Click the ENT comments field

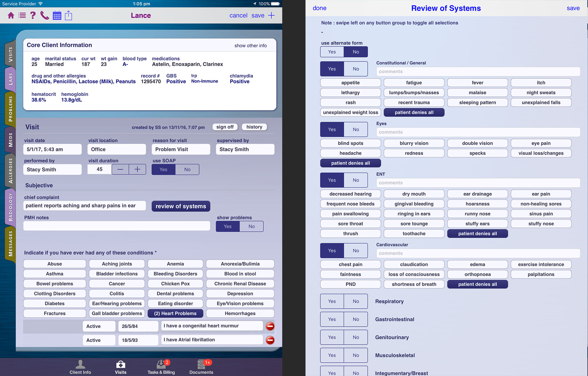pos(478,183)
